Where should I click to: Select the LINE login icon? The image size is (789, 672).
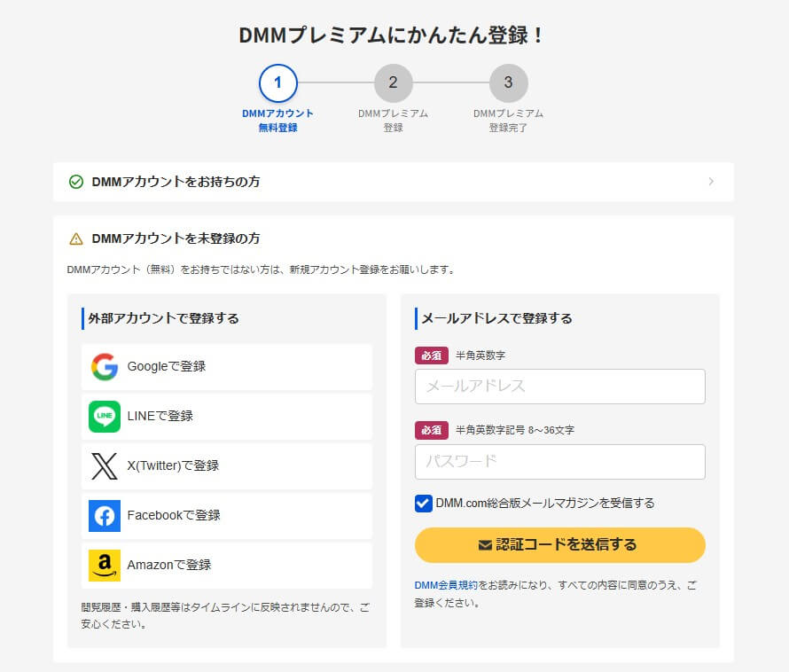104,416
